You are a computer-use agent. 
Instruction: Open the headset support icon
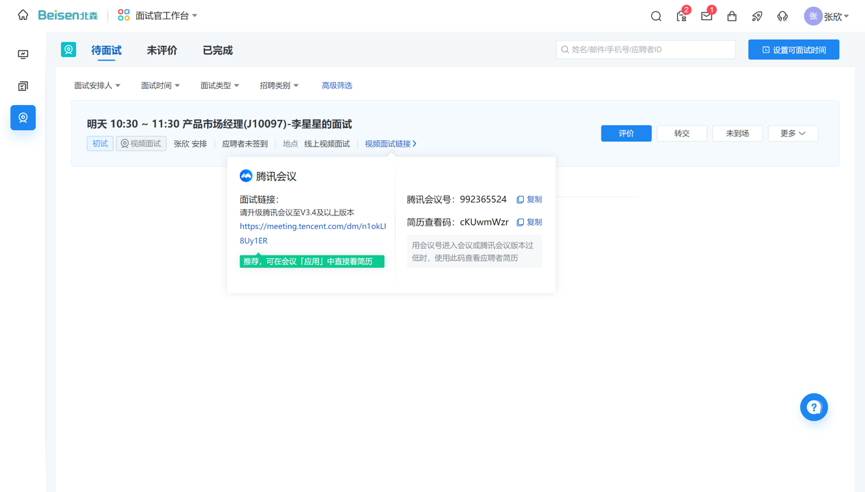pyautogui.click(x=782, y=16)
